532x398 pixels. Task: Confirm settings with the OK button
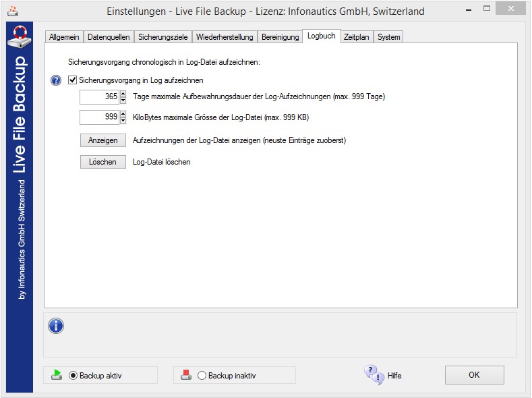pos(474,375)
